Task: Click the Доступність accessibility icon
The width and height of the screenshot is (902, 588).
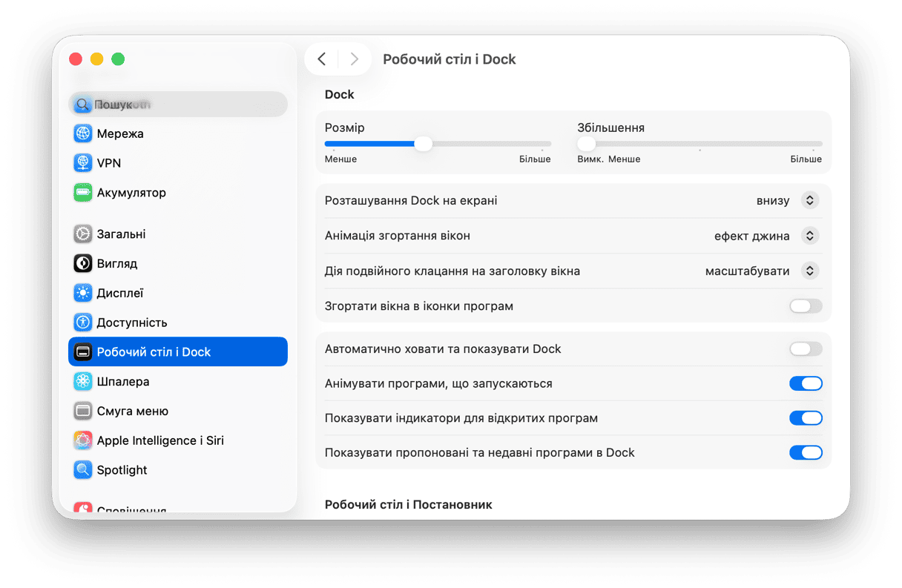Action: (x=82, y=323)
